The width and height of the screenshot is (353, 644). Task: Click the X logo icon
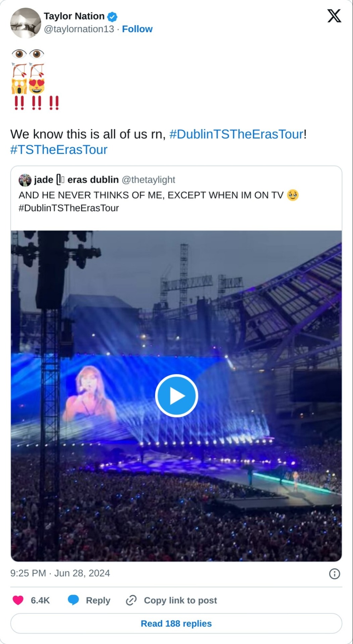(x=334, y=16)
